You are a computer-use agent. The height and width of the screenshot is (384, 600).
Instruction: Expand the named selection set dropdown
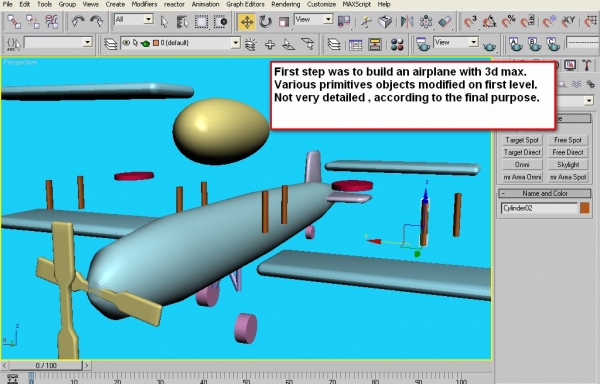88,42
